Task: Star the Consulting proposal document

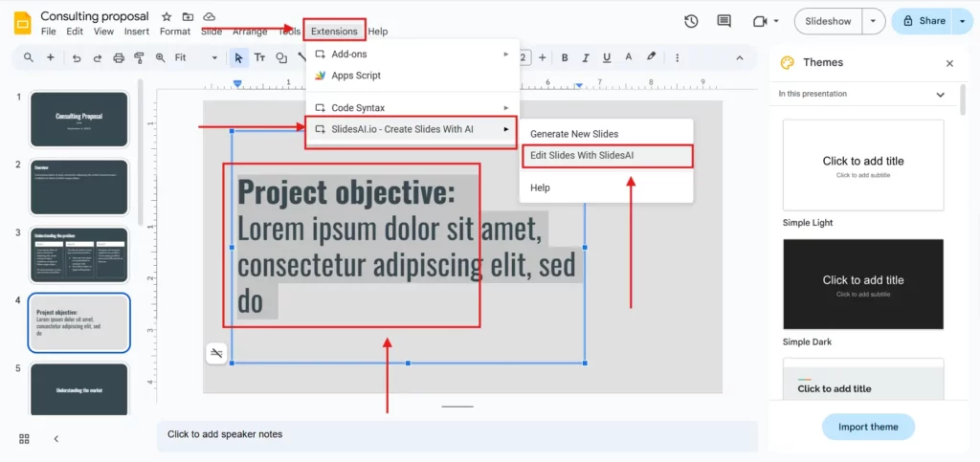Action: click(x=167, y=17)
